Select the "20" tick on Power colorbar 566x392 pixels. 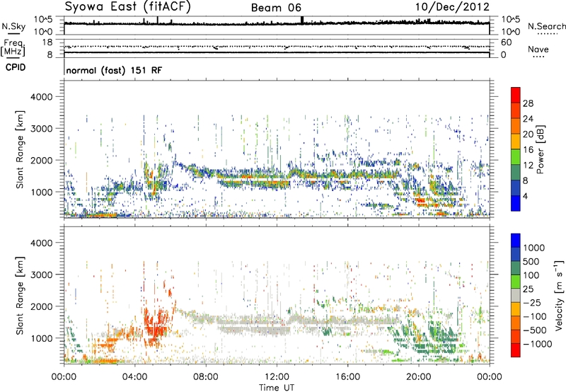528,134
